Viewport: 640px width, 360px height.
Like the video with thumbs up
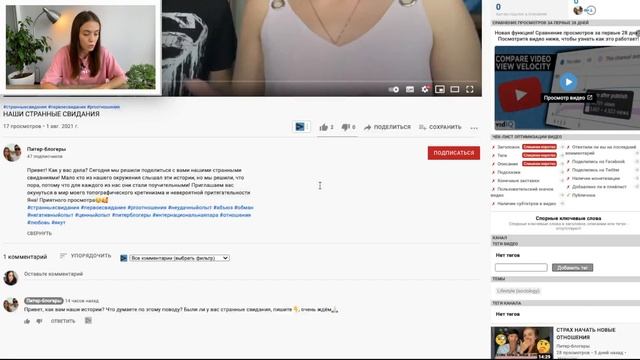pos(326,127)
